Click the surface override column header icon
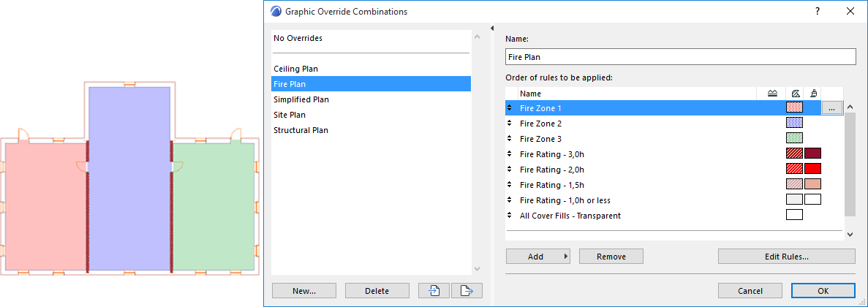The height and width of the screenshot is (307, 868). coord(813,94)
